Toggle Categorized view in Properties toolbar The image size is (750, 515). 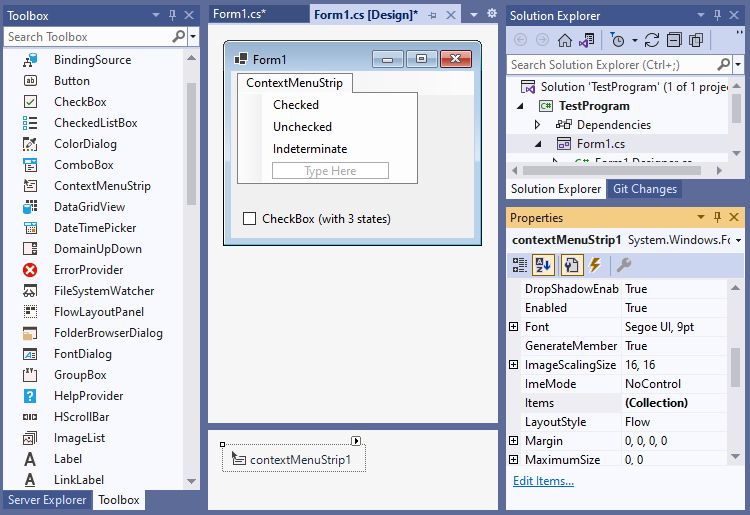[x=519, y=265]
